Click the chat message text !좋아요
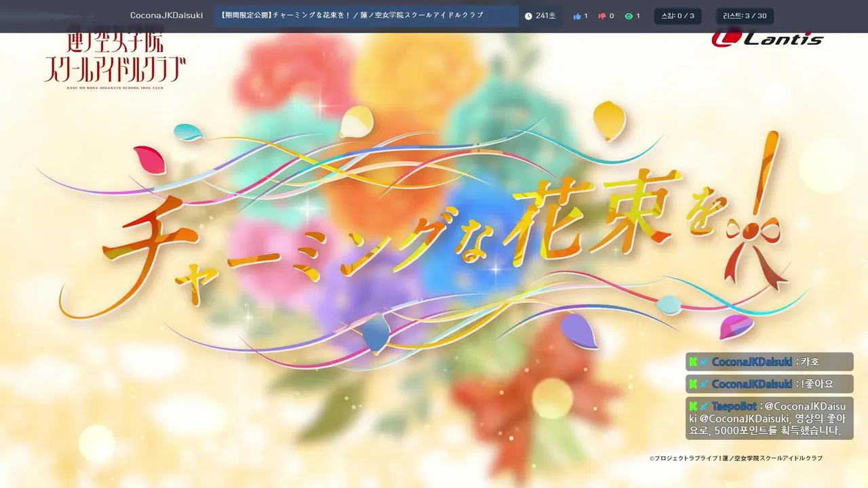Image resolution: width=868 pixels, height=488 pixels. click(817, 384)
